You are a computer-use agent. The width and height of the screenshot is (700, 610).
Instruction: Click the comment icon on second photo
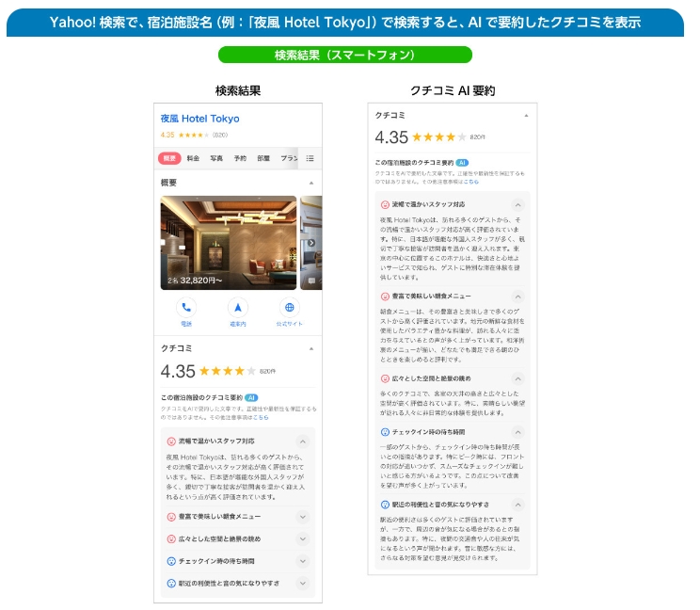pyautogui.click(x=311, y=281)
